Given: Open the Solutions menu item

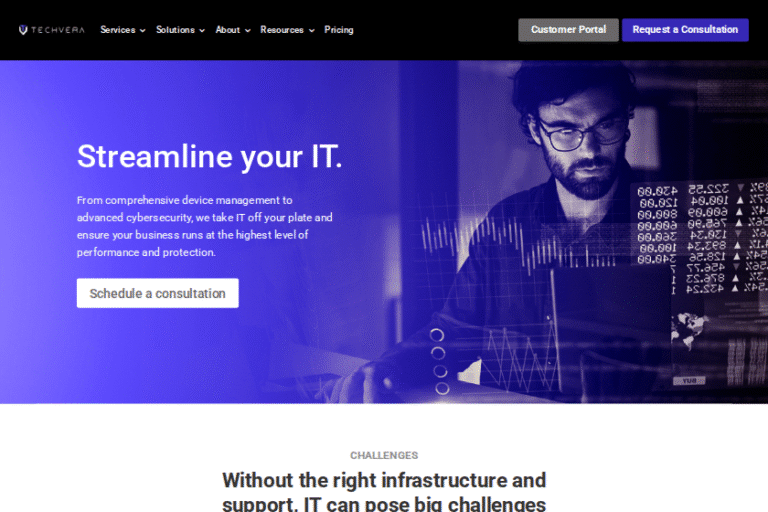Looking at the screenshot, I should point(175,30).
